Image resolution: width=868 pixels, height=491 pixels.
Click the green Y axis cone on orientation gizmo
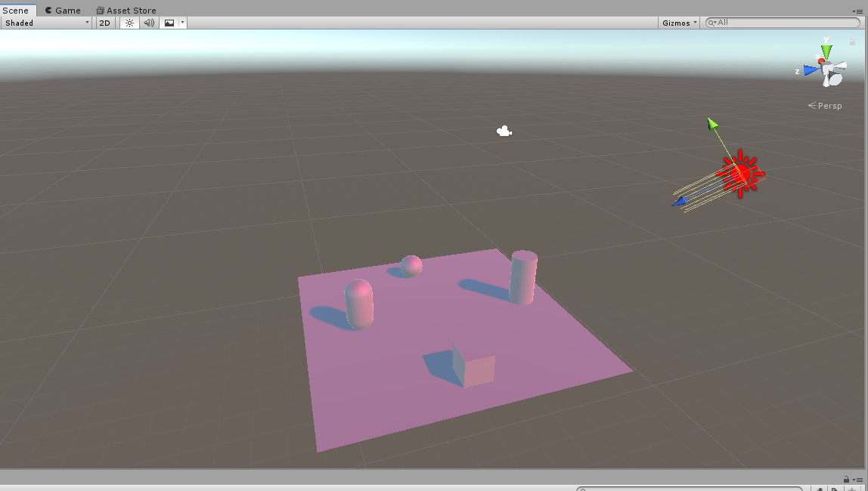pos(826,51)
